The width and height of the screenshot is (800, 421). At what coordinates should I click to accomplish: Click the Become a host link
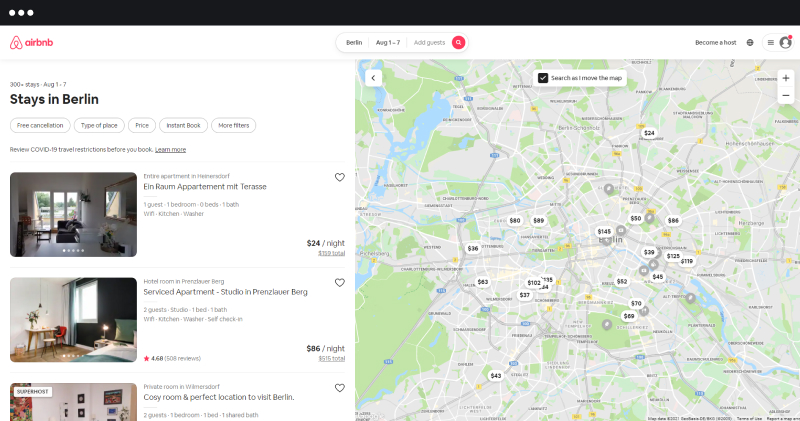[x=715, y=43]
